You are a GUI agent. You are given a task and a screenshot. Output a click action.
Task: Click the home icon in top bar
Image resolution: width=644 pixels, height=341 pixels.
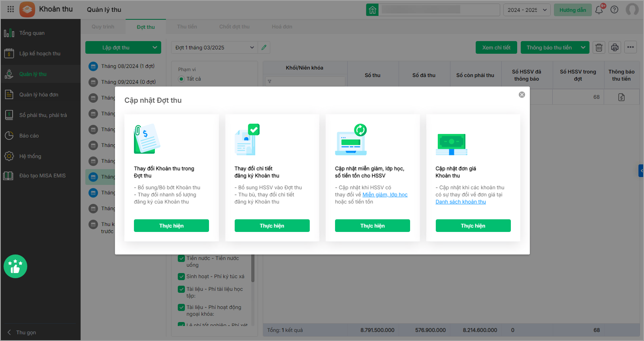click(x=372, y=10)
